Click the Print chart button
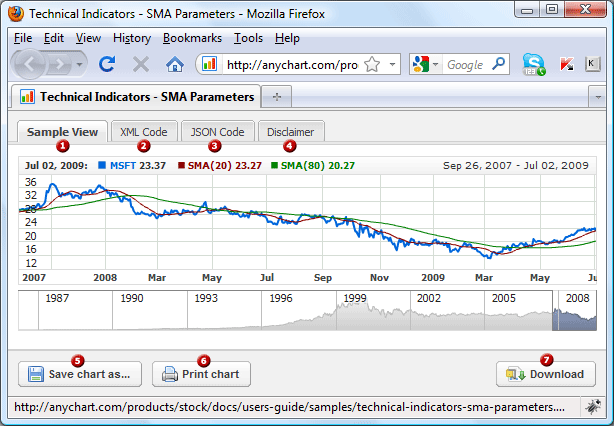The image size is (614, 426). pos(201,374)
